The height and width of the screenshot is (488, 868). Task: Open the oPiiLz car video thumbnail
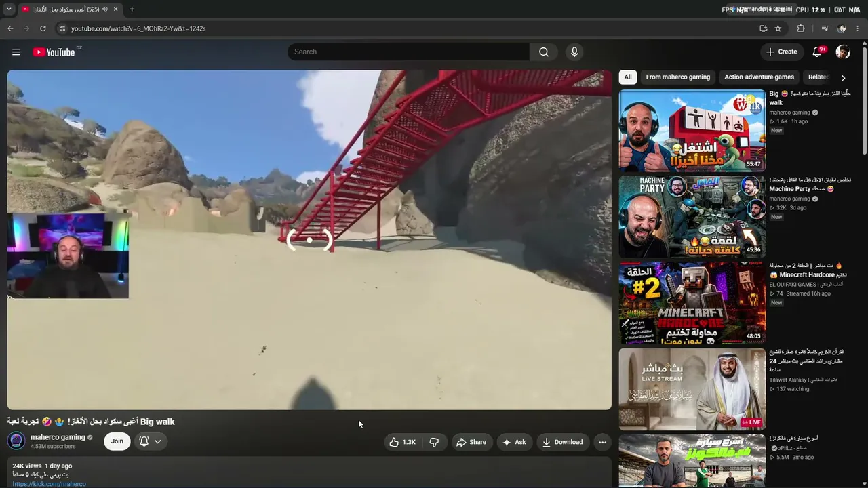click(x=692, y=461)
